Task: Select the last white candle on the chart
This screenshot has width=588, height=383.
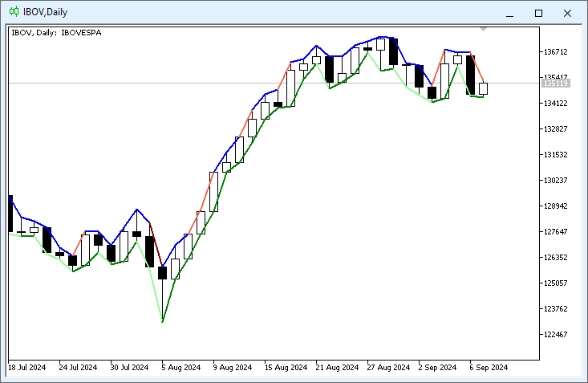Action: coord(484,88)
